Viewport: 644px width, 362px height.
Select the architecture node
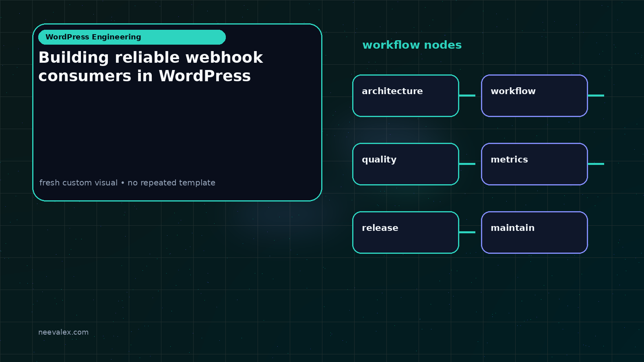pos(406,96)
